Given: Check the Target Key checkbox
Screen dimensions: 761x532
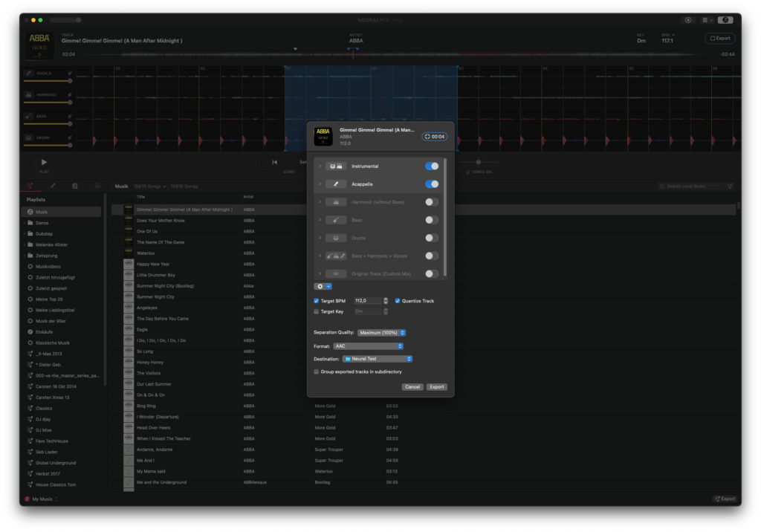Looking at the screenshot, I should point(316,311).
